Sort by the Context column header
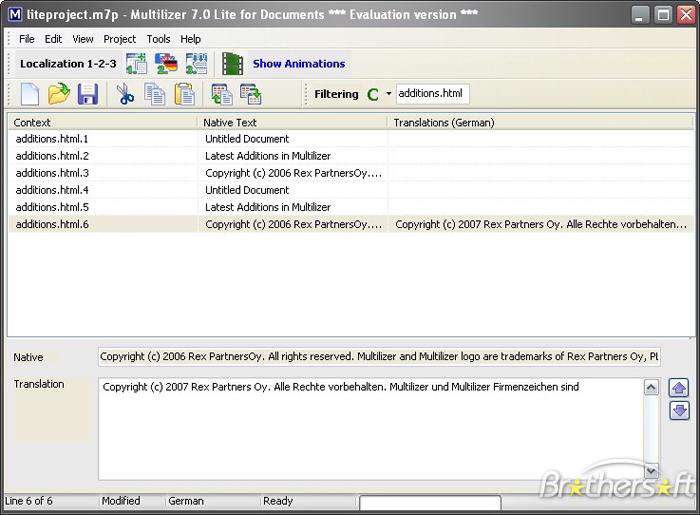The image size is (700, 515). click(x=102, y=122)
